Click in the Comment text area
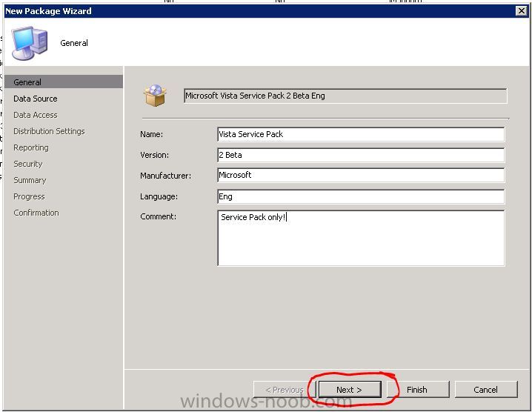Screen dimensions: 532x412 361,239
